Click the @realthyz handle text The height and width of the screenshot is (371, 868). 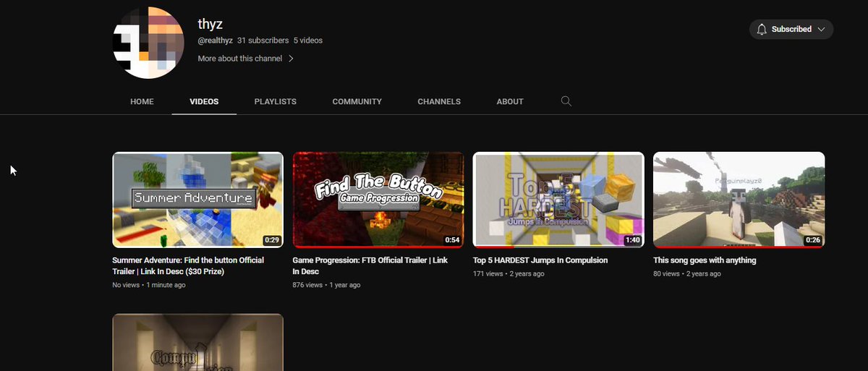point(215,40)
